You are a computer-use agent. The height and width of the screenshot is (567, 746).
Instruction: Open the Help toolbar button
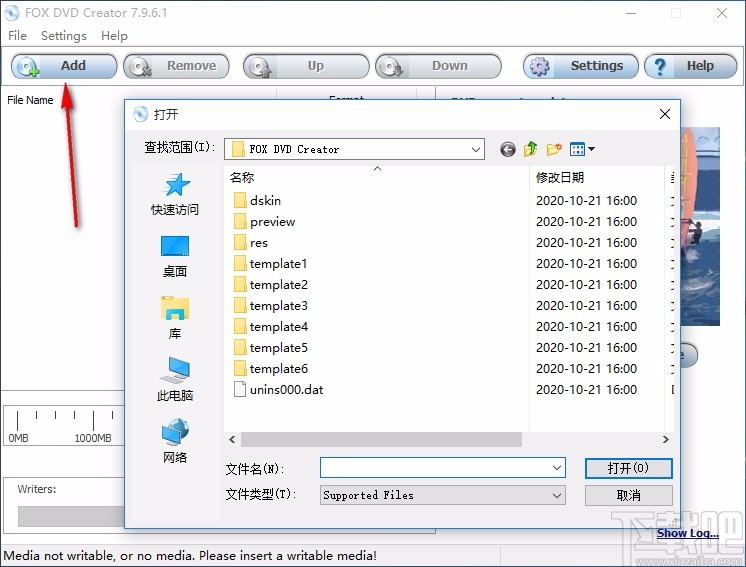click(690, 66)
